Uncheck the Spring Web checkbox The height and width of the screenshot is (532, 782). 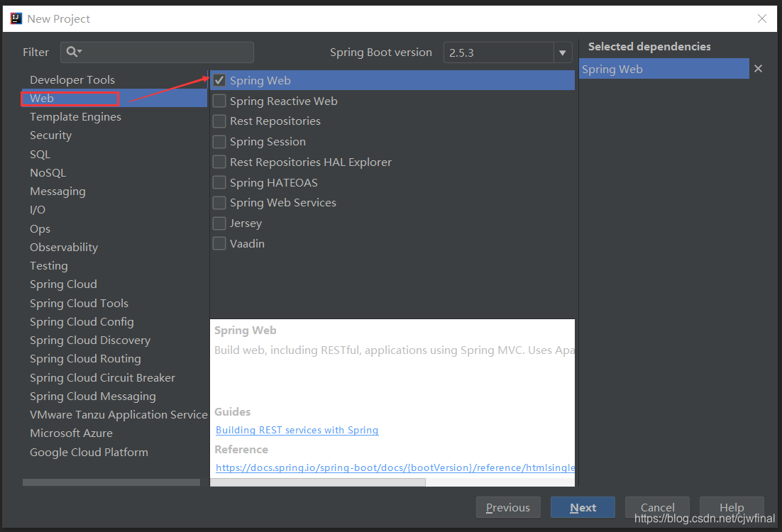pyautogui.click(x=219, y=80)
